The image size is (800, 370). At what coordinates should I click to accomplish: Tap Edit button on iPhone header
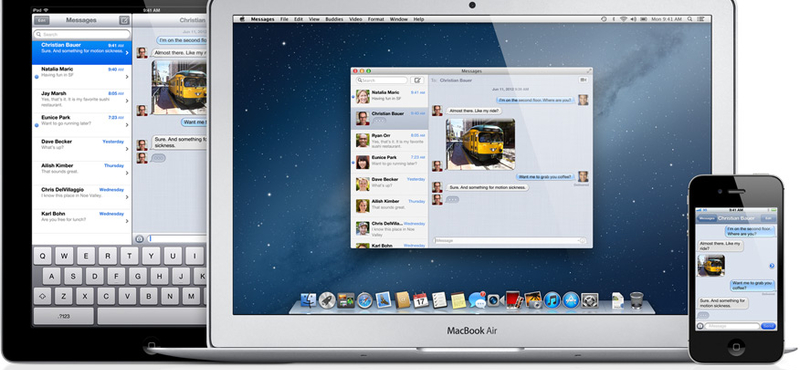[x=767, y=218]
